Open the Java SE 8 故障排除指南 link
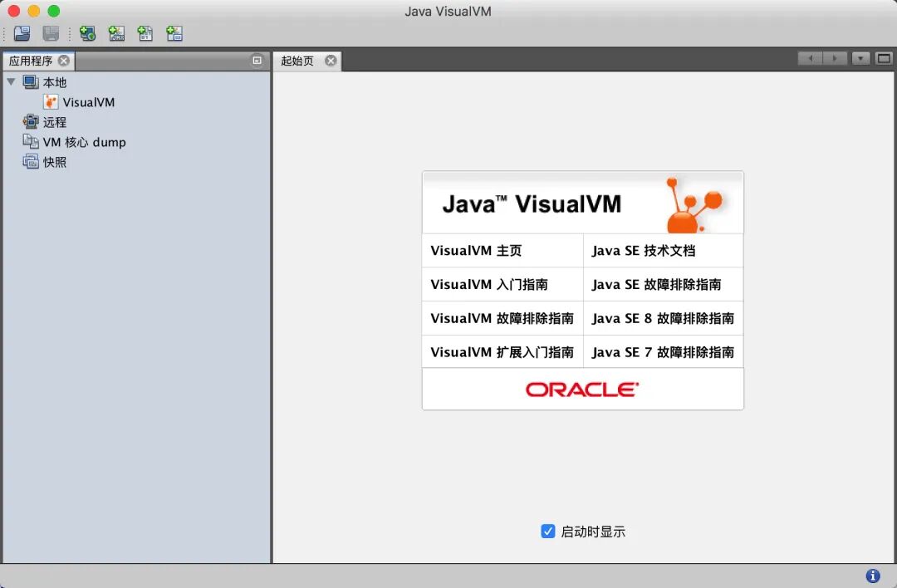Image resolution: width=897 pixels, height=588 pixels. pyautogui.click(x=663, y=318)
